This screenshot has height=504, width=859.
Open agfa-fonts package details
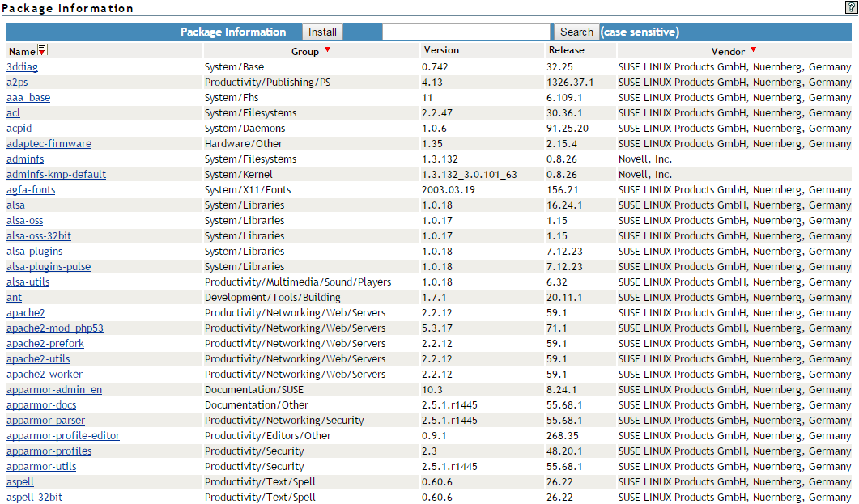[x=31, y=190]
